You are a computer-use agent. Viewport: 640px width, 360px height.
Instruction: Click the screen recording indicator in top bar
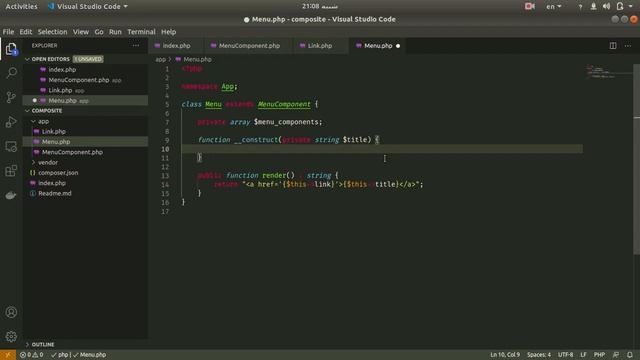click(530, 6)
